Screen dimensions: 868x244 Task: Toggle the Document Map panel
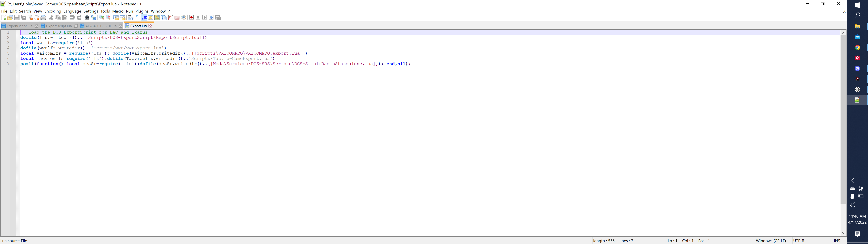(x=157, y=17)
